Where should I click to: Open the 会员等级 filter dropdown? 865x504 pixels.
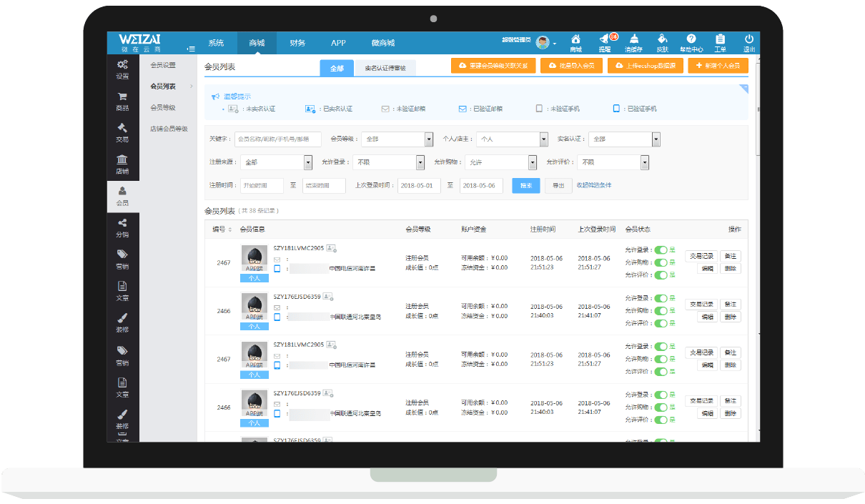click(397, 139)
